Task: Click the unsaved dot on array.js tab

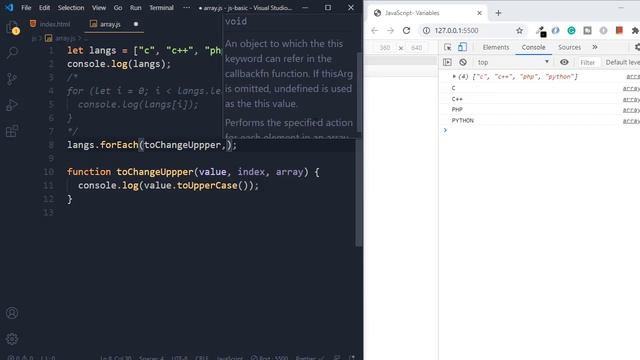Action: click(x=136, y=24)
